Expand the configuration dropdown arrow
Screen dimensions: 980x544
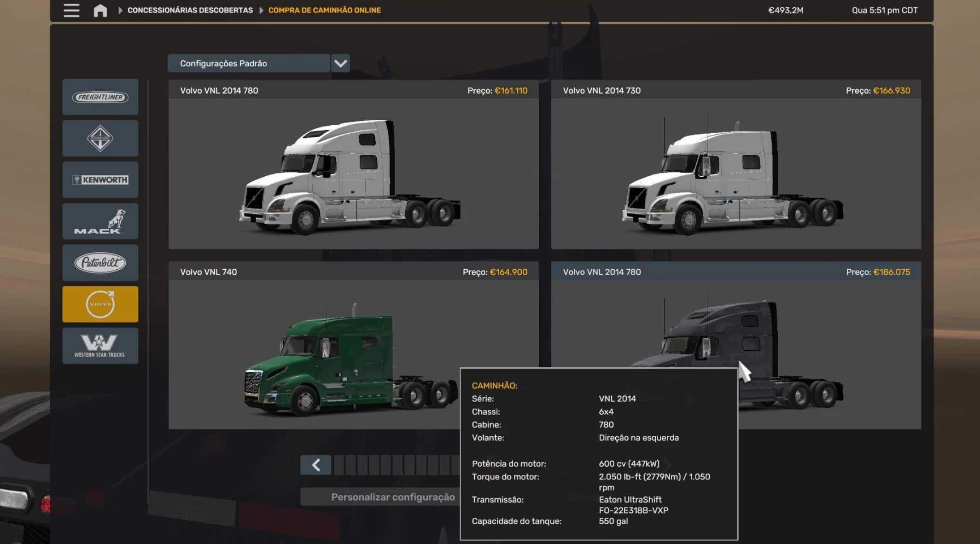pos(340,64)
